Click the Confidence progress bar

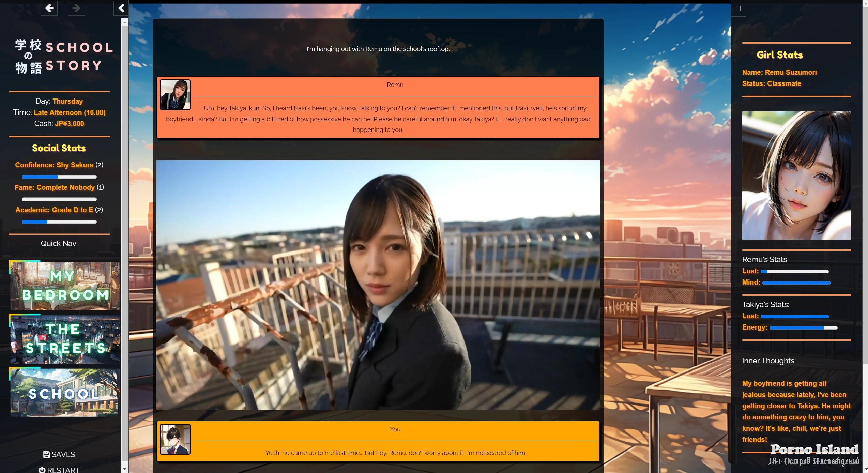(x=59, y=177)
